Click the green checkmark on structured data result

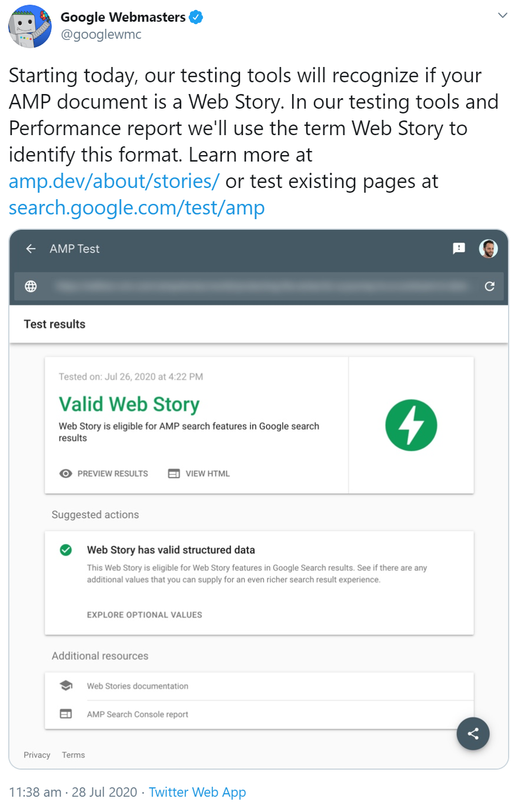coord(65,550)
